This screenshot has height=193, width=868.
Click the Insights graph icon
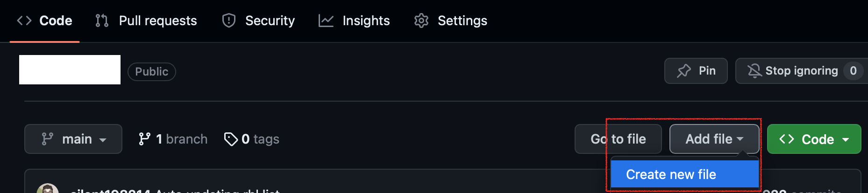click(x=326, y=21)
